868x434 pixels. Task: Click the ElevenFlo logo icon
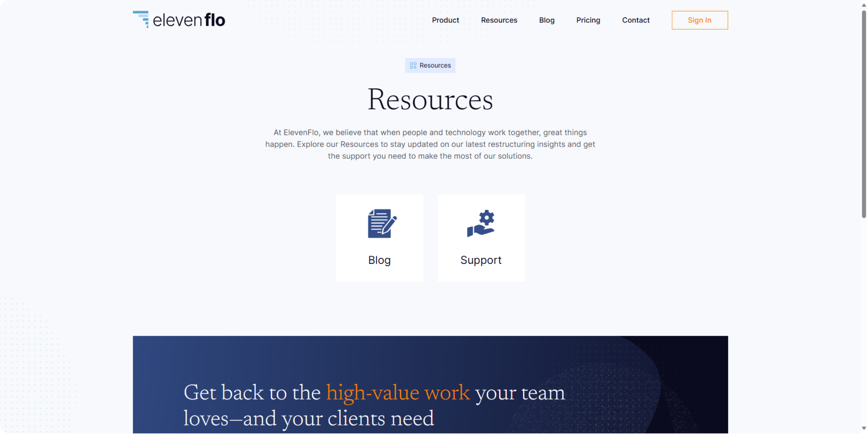[141, 19]
